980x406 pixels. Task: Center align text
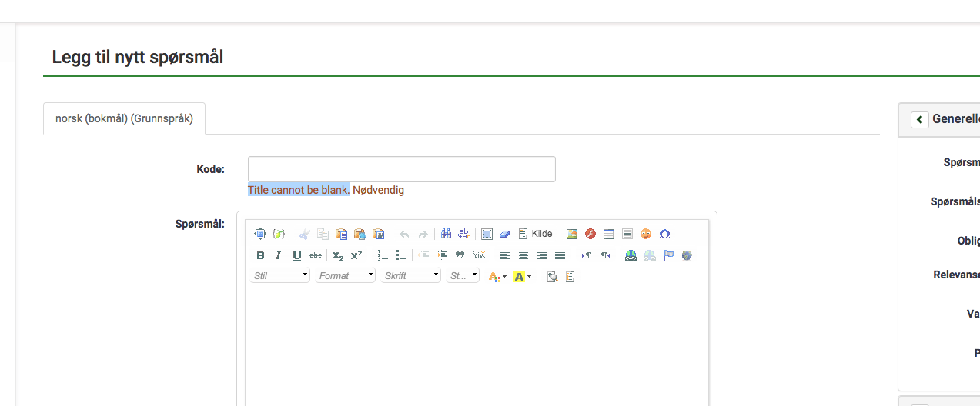pyautogui.click(x=523, y=255)
